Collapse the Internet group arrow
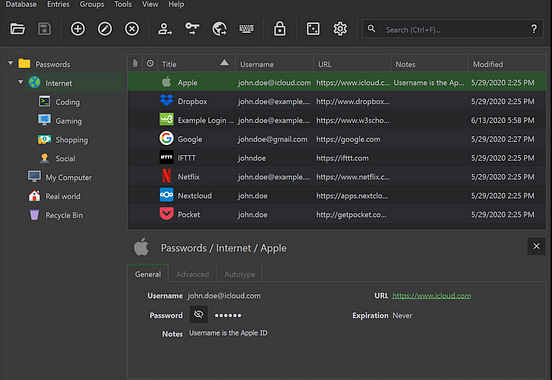Screen dimensions: 552x380 (20, 82)
